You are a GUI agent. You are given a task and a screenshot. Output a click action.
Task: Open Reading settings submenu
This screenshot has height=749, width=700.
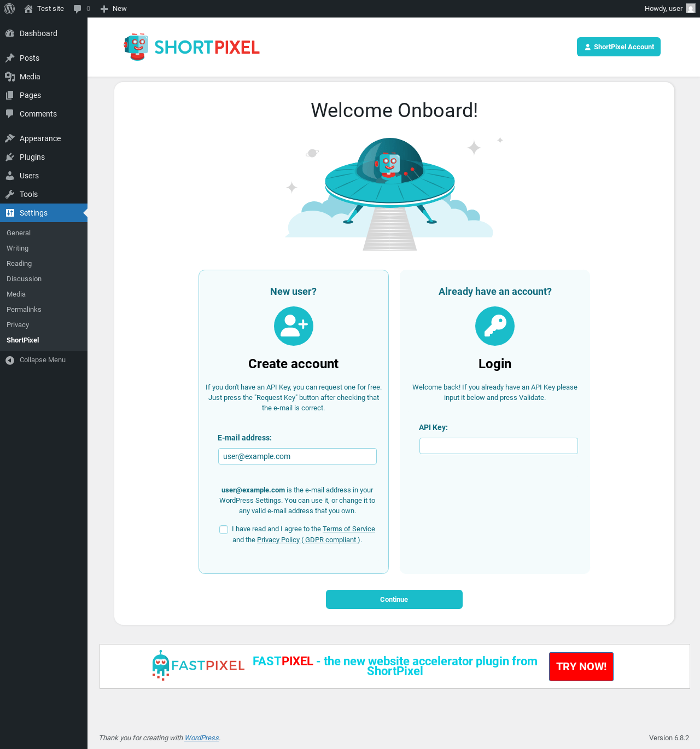pos(19,264)
